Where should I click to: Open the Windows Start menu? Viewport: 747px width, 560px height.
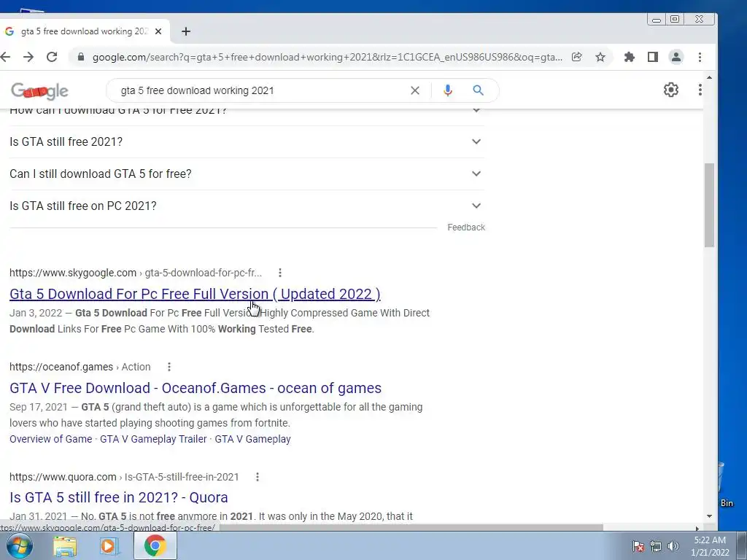(x=20, y=545)
